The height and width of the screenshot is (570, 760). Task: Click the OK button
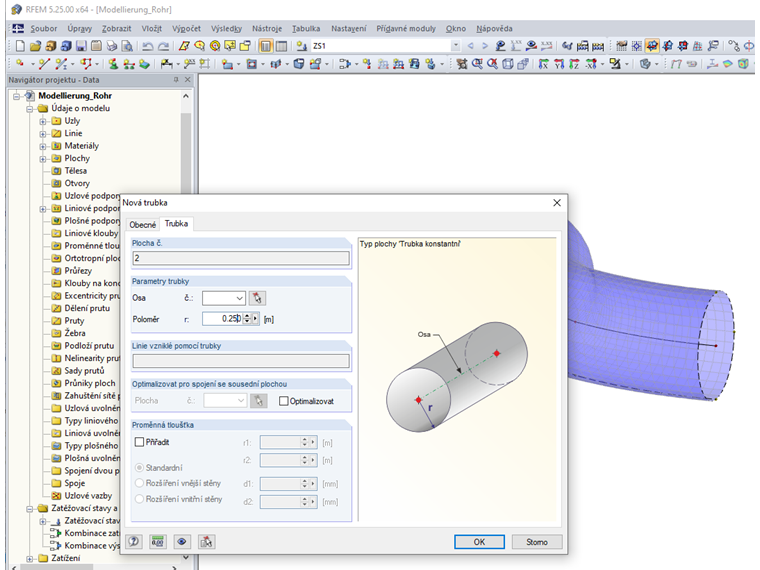pos(479,541)
